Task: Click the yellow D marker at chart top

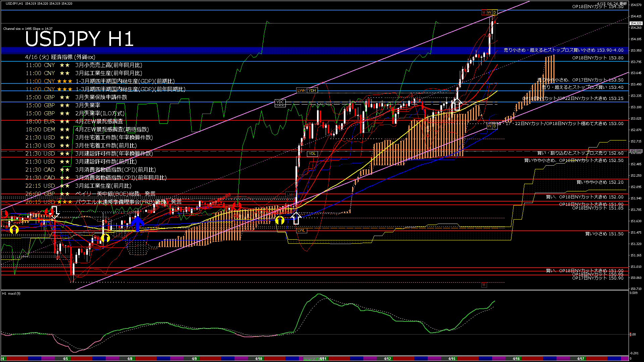Action: coord(495,13)
